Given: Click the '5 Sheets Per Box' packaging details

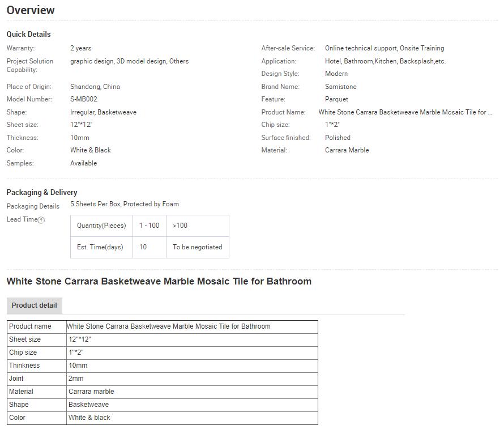Looking at the screenshot, I should 125,204.
